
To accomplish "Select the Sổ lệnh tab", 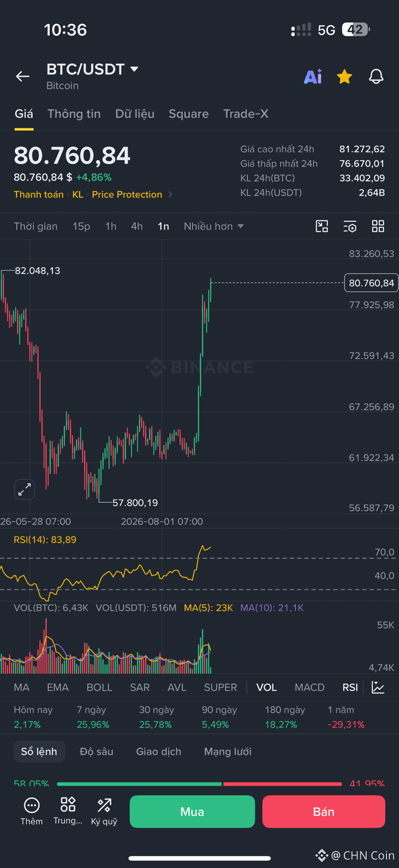I will pyautogui.click(x=39, y=751).
